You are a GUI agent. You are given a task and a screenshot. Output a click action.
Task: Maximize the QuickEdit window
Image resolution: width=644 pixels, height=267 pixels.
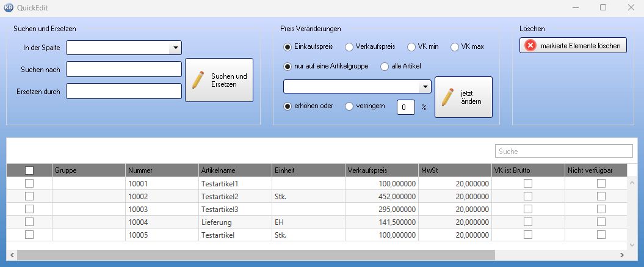[x=603, y=7]
